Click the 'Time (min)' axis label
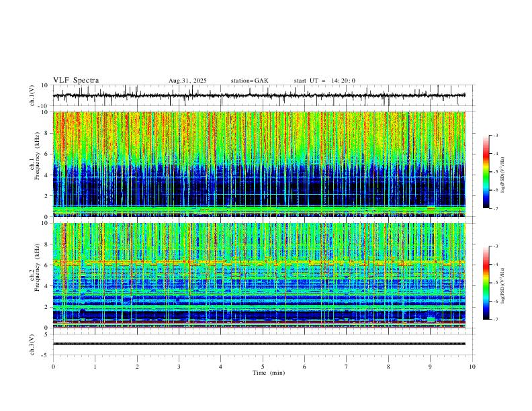This screenshot has width=532, height=411. tap(269, 373)
